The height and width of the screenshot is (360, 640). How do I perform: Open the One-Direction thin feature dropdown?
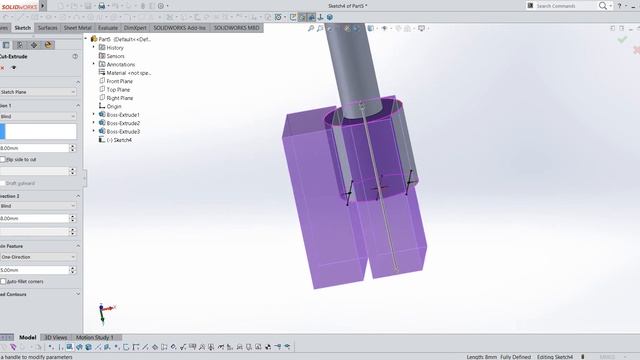[x=38, y=257]
